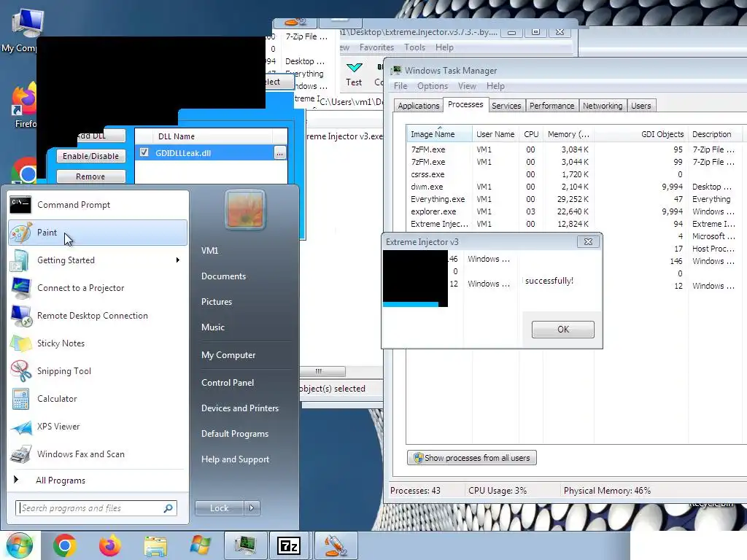
Task: Click Remove button in Extreme Injector
Action: coord(90,176)
